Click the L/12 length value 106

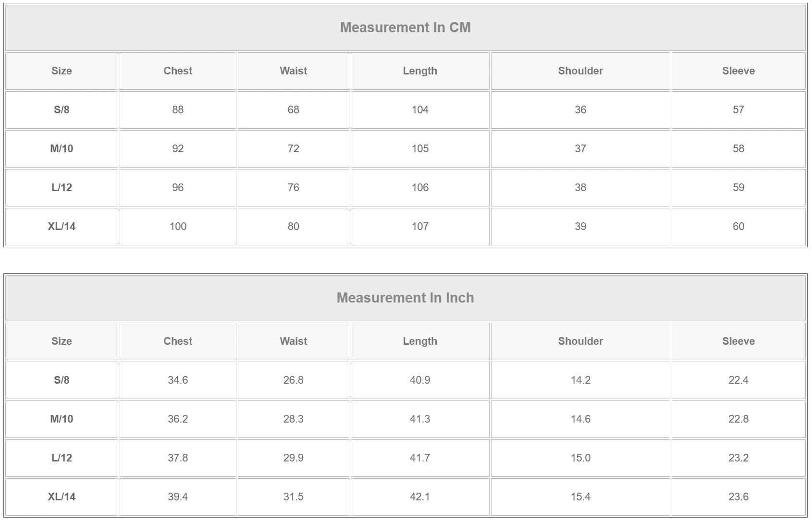click(420, 188)
